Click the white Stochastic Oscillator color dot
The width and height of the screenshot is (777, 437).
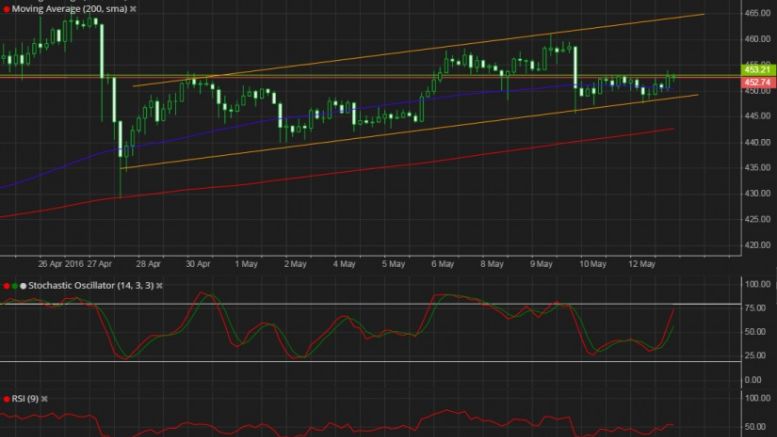coord(23,286)
